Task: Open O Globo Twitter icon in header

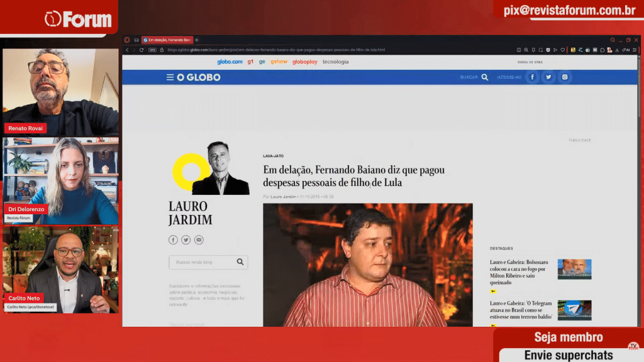Action: coord(548,77)
